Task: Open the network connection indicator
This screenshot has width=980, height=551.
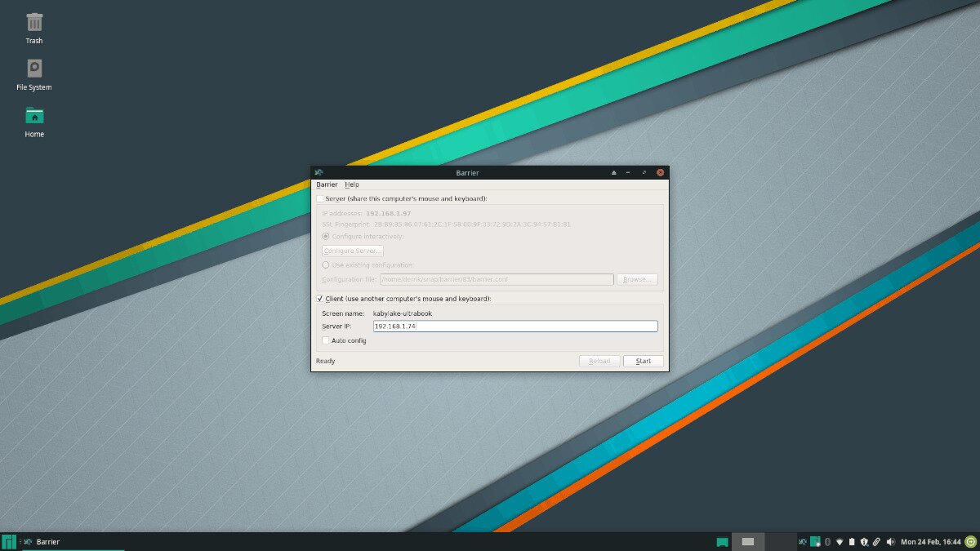Action: point(840,541)
